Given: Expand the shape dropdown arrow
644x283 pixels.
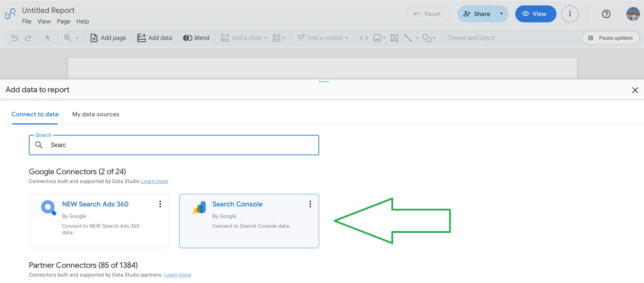Looking at the screenshot, I should tap(434, 38).
